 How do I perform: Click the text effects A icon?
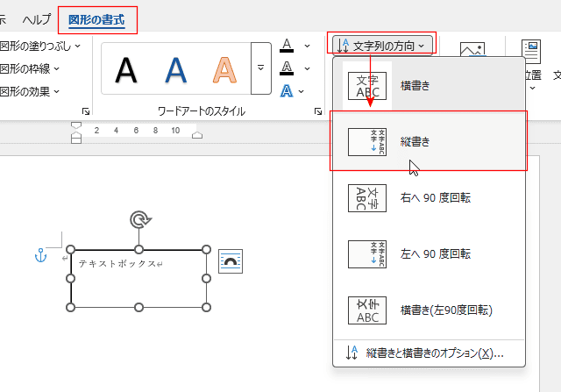click(287, 90)
